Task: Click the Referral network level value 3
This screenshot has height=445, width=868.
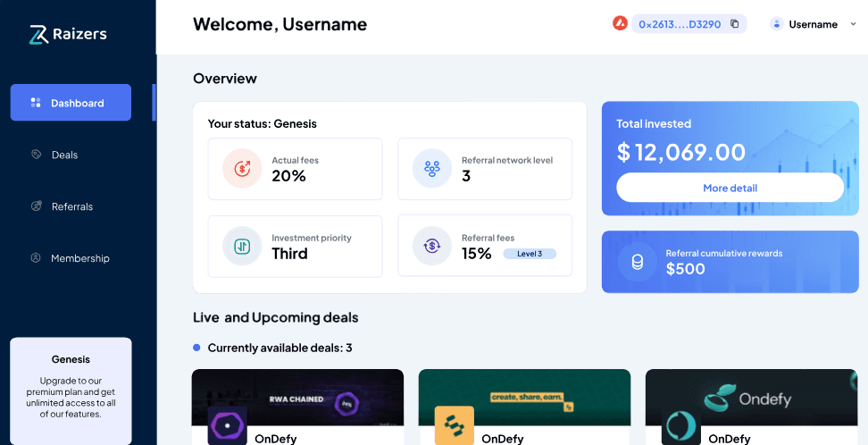Action: 466,176
